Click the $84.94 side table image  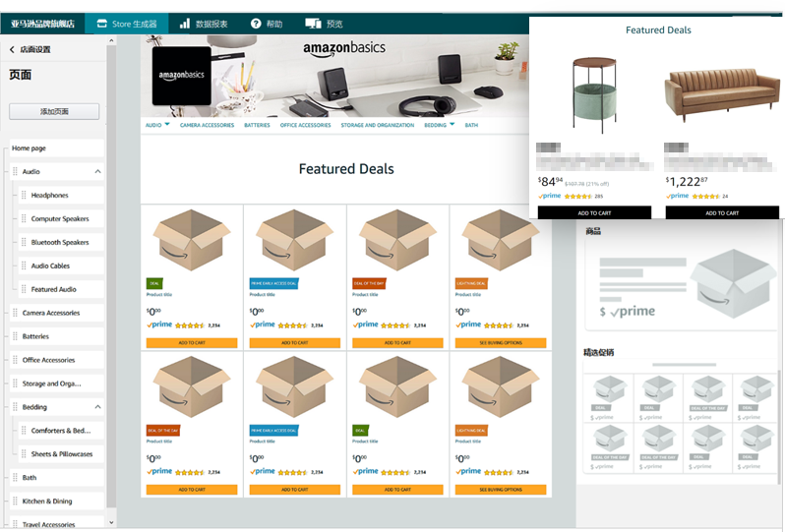[x=594, y=95]
